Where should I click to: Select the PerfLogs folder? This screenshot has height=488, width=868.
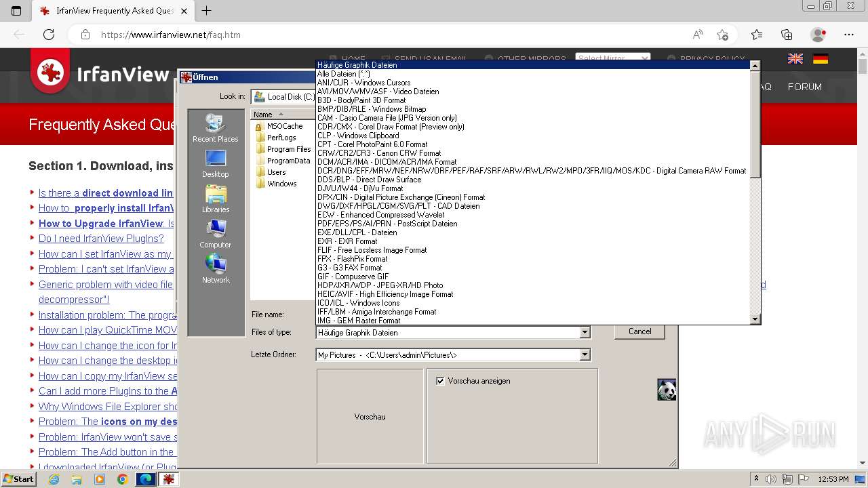click(275, 138)
